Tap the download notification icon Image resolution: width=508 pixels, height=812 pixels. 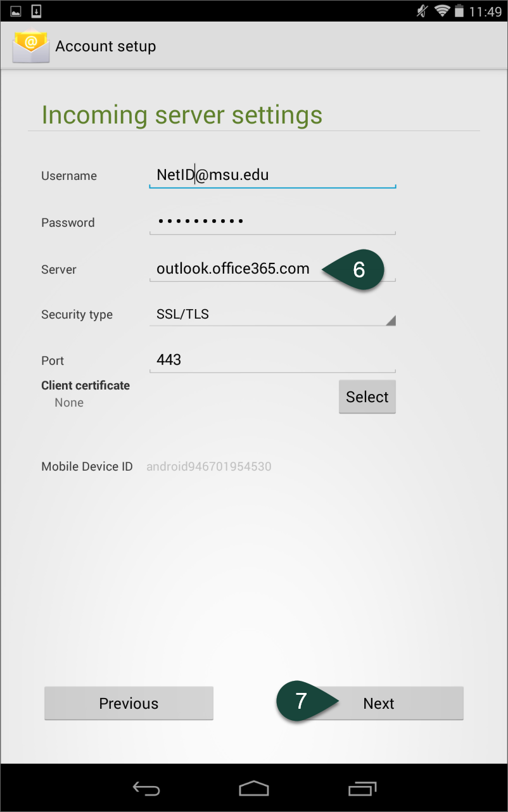[x=36, y=11]
